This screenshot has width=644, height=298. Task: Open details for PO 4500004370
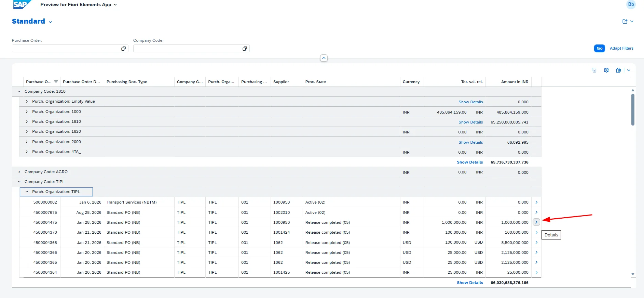click(x=536, y=232)
